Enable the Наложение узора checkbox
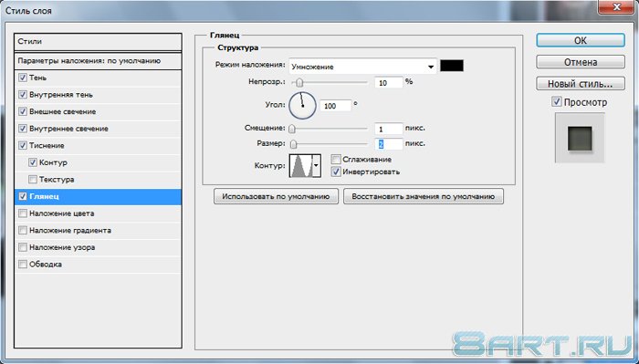Image resolution: width=639 pixels, height=364 pixels. pos(23,247)
